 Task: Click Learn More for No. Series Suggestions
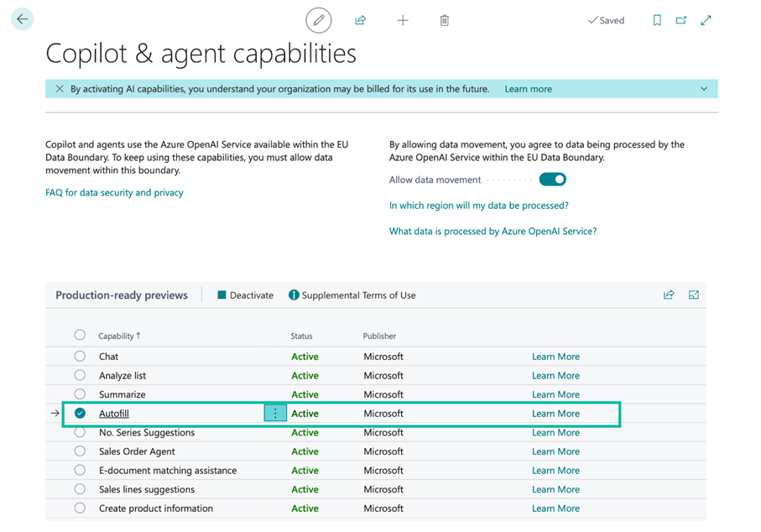555,432
